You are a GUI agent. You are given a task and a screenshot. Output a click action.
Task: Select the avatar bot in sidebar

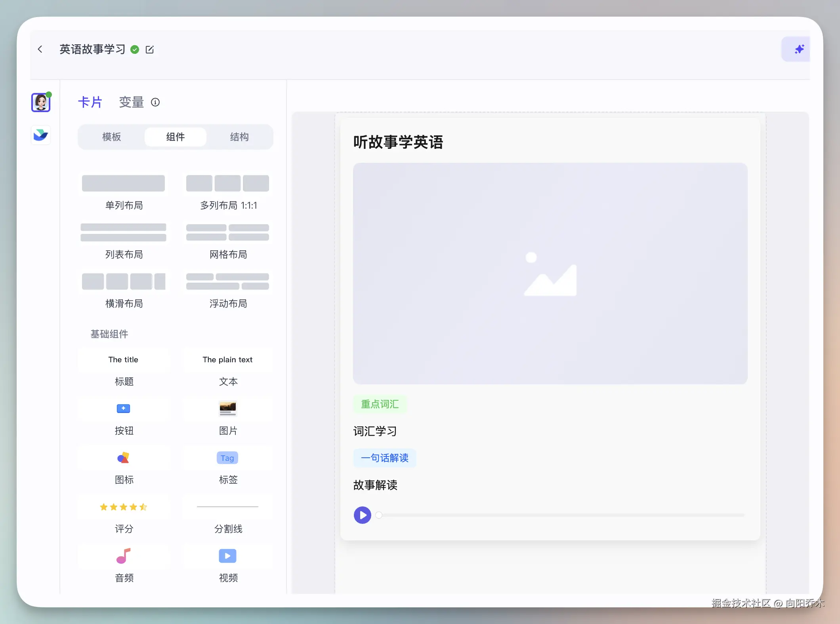(x=41, y=103)
